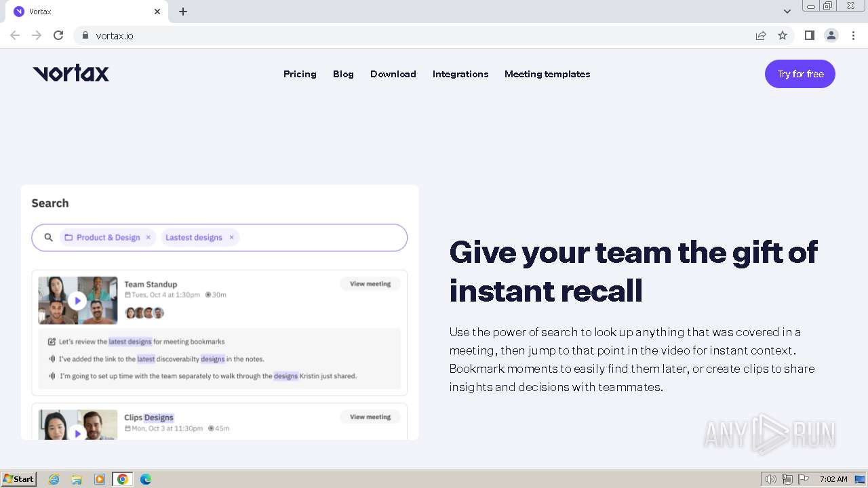
Task: Remove the Product & Design filter
Action: (149, 237)
